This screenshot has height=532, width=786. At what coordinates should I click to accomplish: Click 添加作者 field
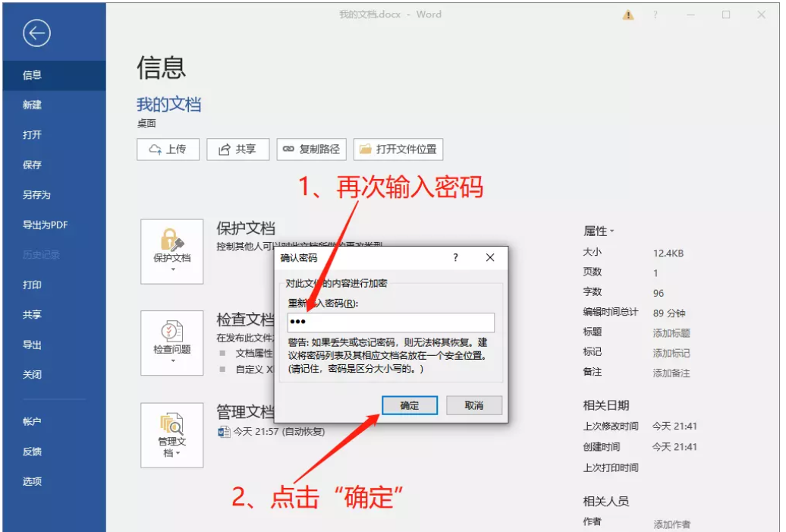[x=671, y=524]
